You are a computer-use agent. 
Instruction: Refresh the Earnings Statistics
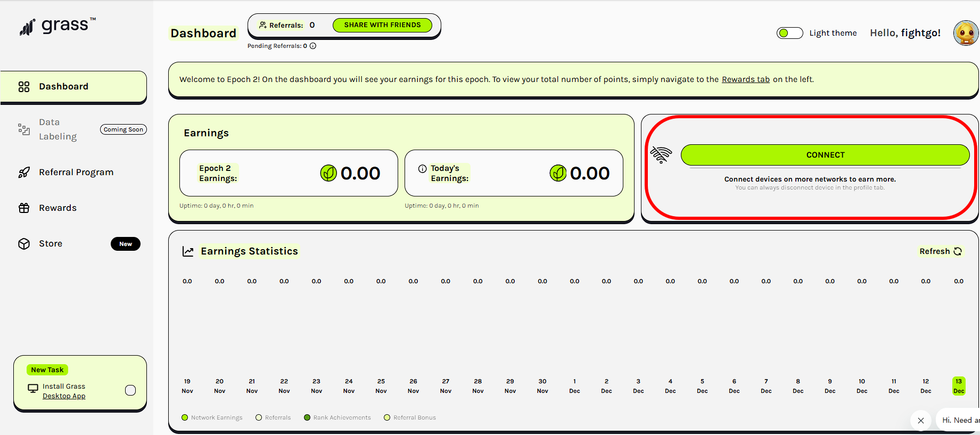pyautogui.click(x=941, y=251)
